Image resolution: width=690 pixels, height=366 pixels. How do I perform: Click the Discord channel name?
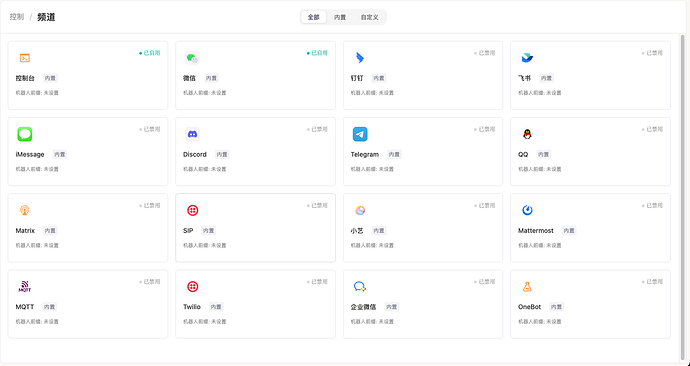(195, 154)
